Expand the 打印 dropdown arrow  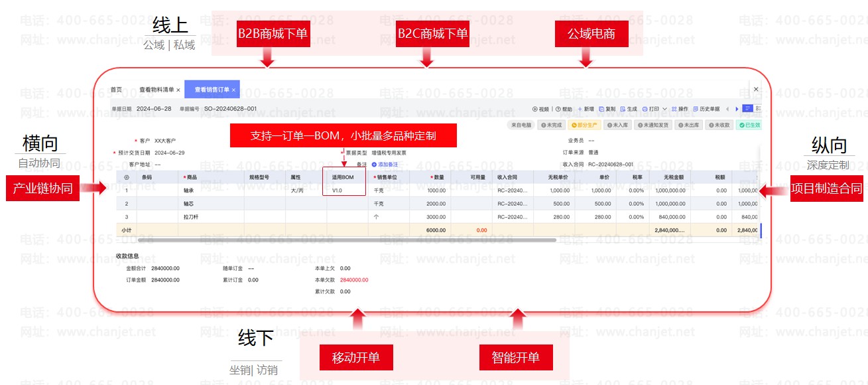point(664,109)
